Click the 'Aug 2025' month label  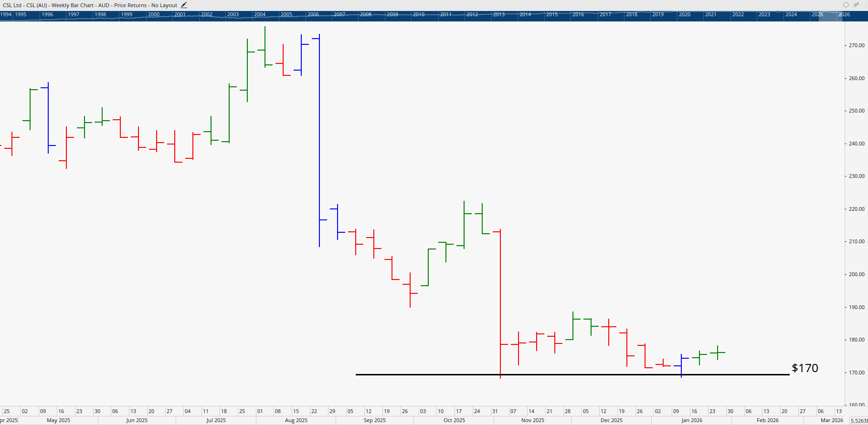click(296, 420)
